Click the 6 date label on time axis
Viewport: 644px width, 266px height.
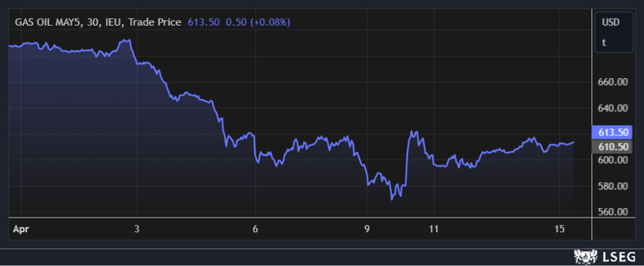point(255,229)
